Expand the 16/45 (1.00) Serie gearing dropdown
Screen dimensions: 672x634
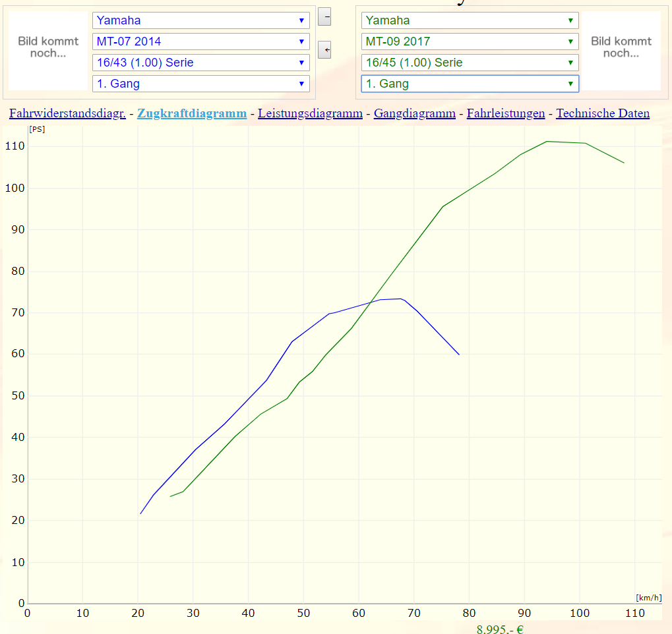click(x=470, y=63)
